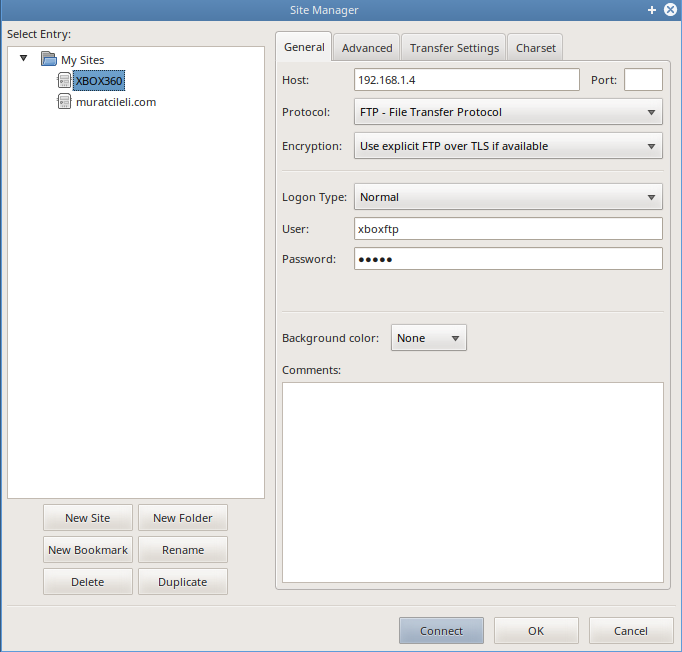Click the OK button

[536, 630]
